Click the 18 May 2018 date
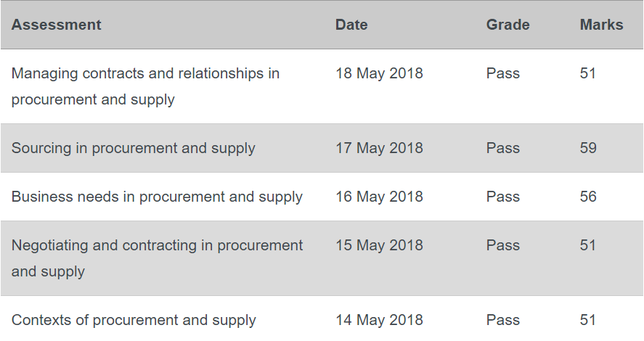This screenshot has height=341, width=644. (x=379, y=73)
